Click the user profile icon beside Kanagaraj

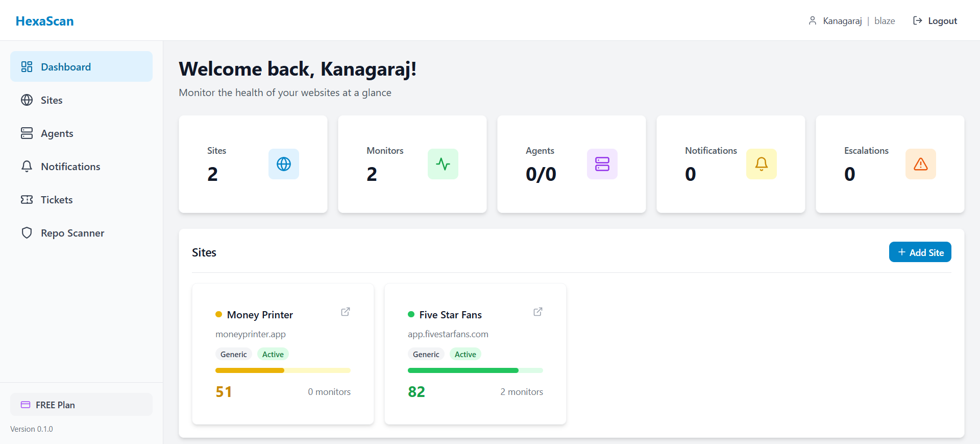(x=812, y=21)
